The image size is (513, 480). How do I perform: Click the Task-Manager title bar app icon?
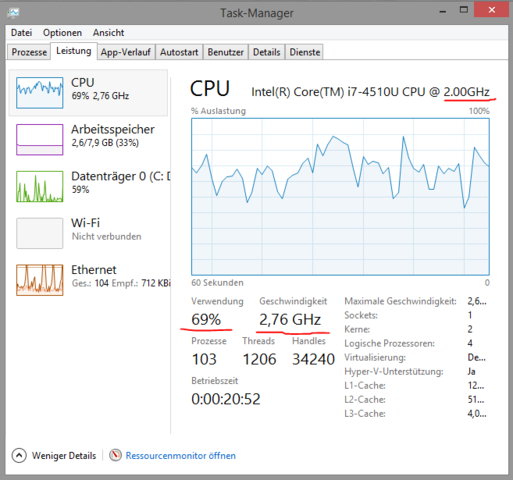pos(13,13)
